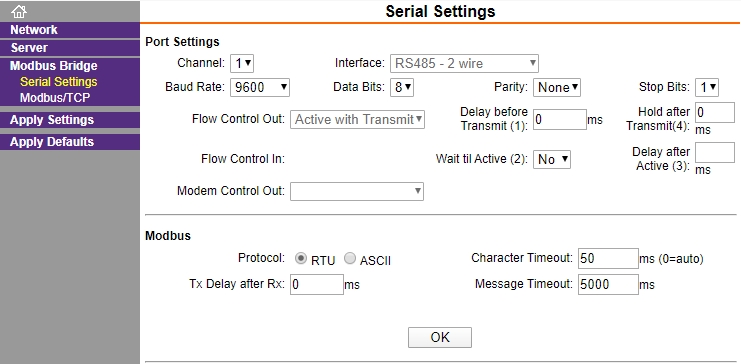Select the Modbus Bridge menu item
The height and width of the screenshot is (364, 741).
point(70,66)
